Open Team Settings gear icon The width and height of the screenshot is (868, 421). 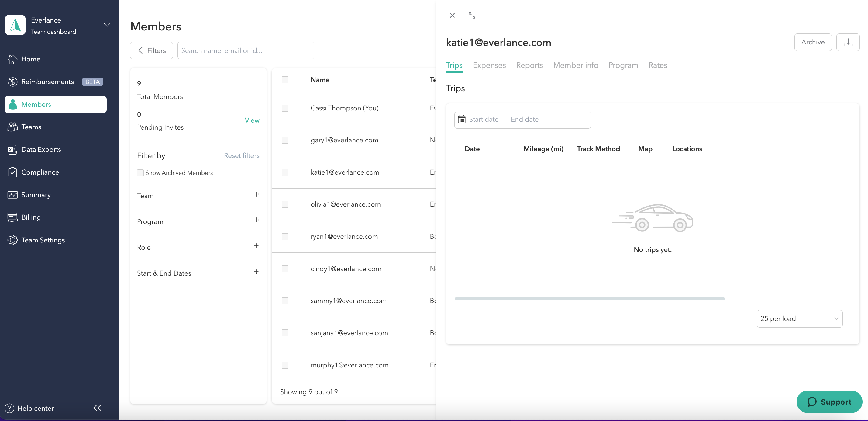click(x=12, y=240)
